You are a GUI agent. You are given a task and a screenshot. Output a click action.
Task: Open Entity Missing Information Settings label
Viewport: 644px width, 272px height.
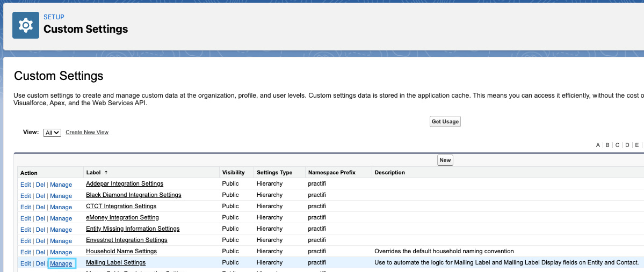pos(133,229)
